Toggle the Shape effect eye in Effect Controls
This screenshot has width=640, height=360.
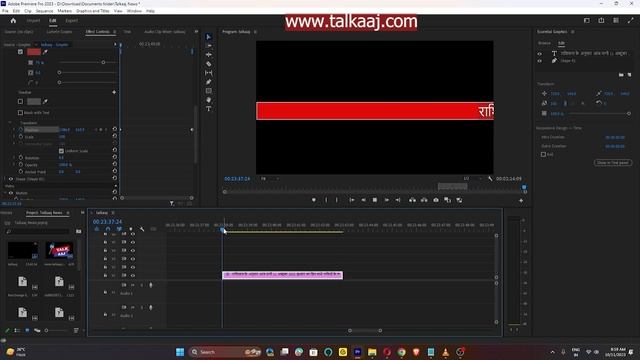pyautogui.click(x=11, y=179)
